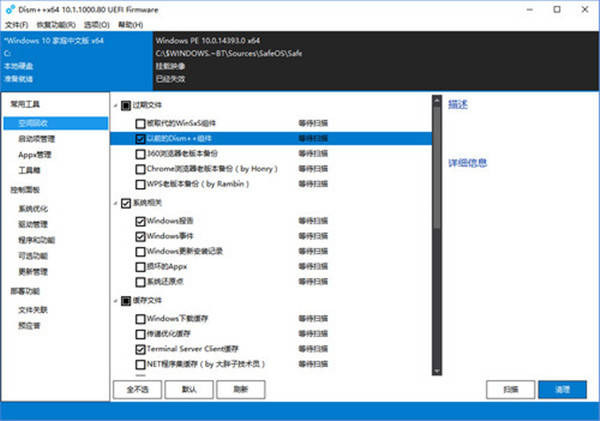
Task: Uncheck the Windows报告 checkbox
Action: pyautogui.click(x=139, y=219)
